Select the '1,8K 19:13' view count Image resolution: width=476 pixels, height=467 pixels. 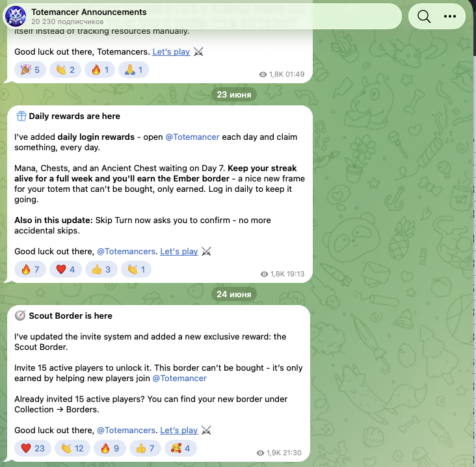[287, 274]
